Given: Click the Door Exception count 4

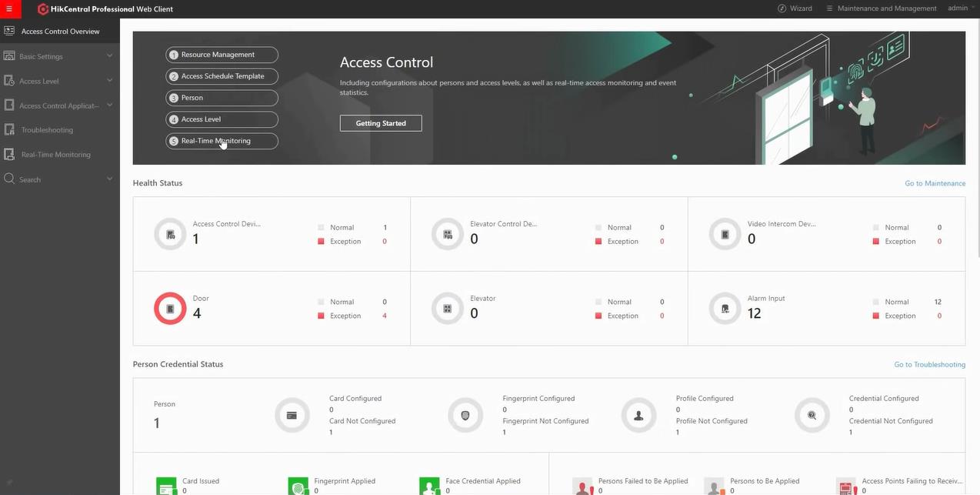Looking at the screenshot, I should click(385, 316).
